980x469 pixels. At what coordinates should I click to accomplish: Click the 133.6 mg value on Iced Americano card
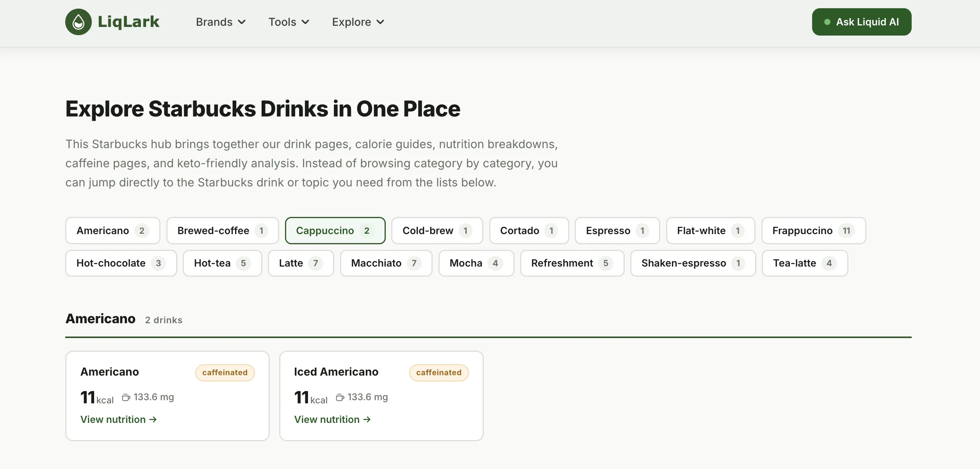click(368, 397)
